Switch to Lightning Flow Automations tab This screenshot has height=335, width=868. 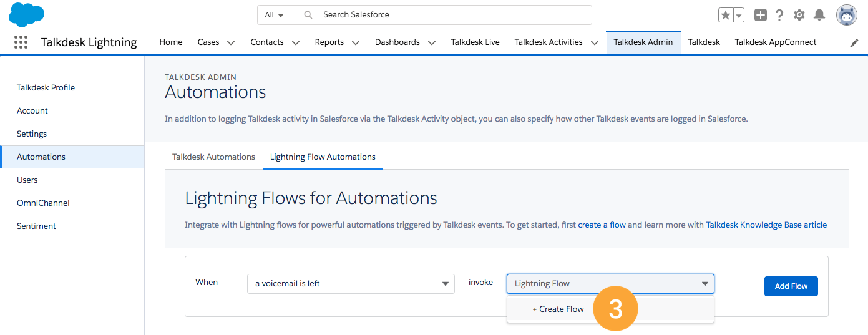pos(323,157)
